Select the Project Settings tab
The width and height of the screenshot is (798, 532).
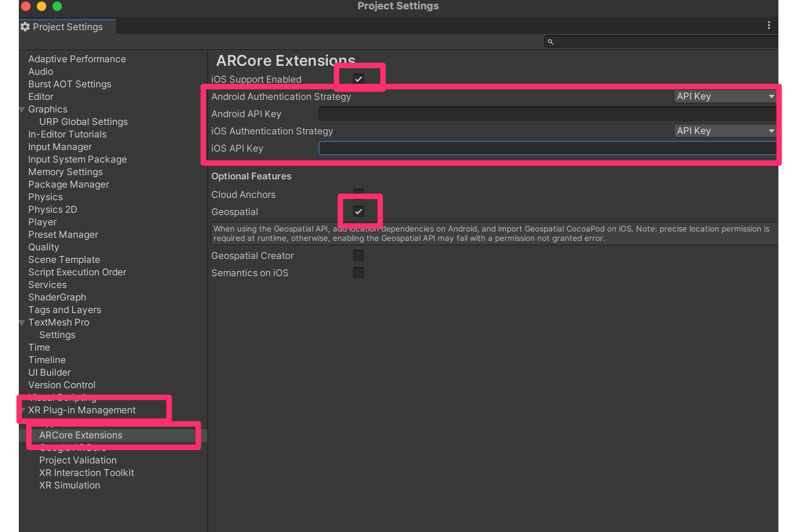click(x=67, y=27)
